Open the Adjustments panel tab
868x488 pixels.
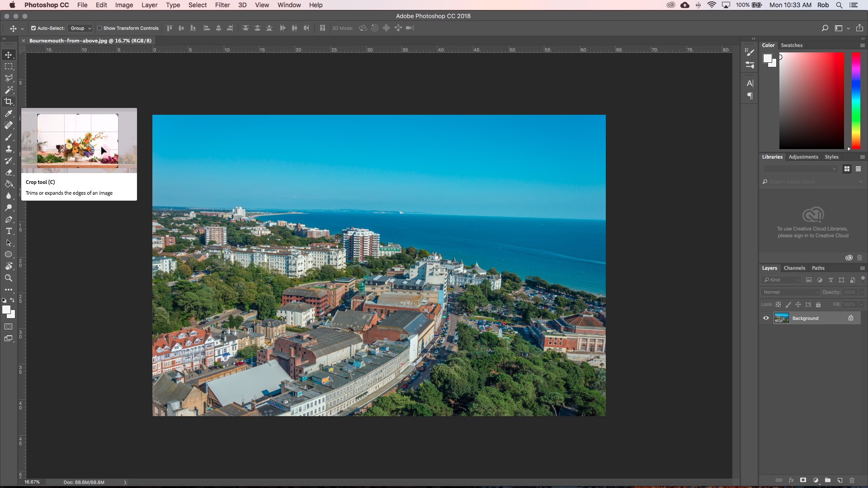tap(803, 157)
